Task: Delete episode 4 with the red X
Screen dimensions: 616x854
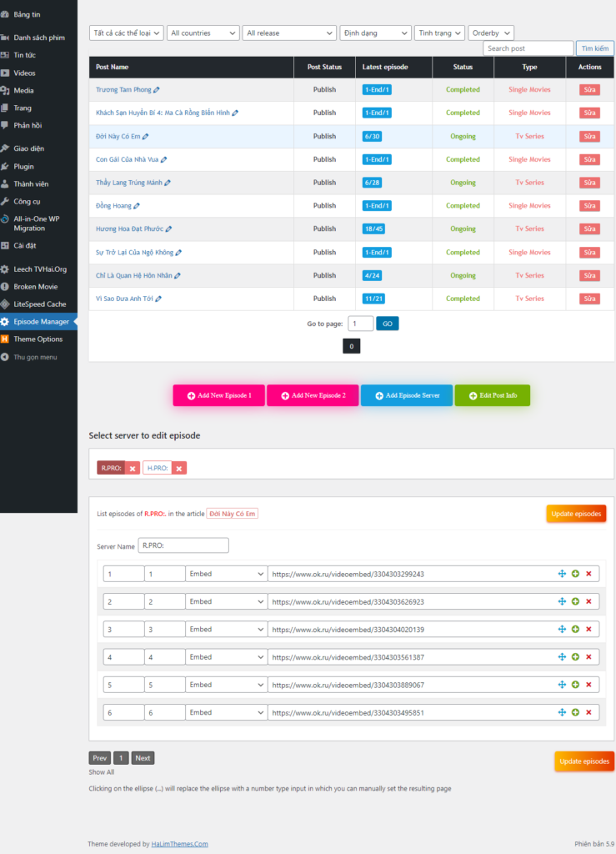Action: tap(588, 657)
